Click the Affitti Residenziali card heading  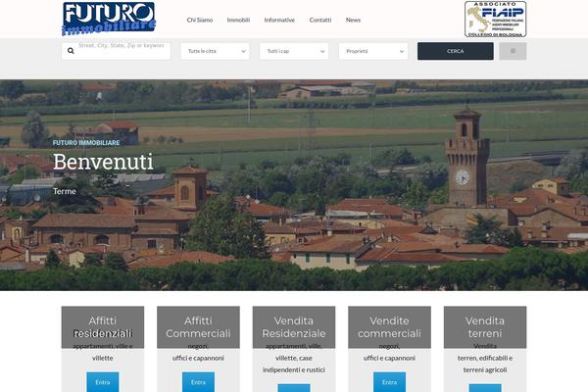102,327
